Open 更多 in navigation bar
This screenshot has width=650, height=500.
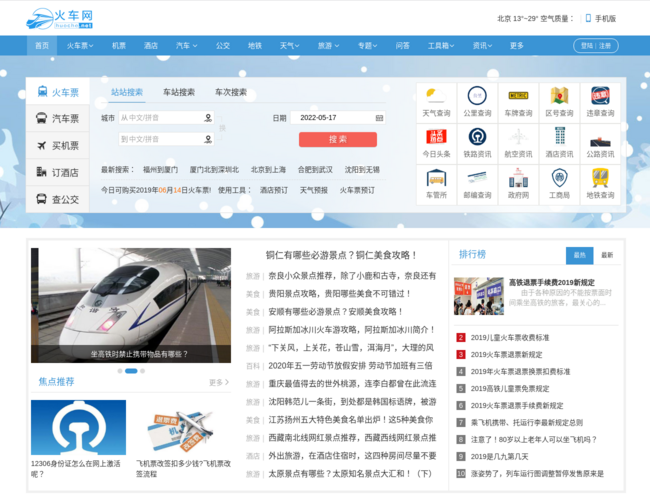[x=517, y=46]
